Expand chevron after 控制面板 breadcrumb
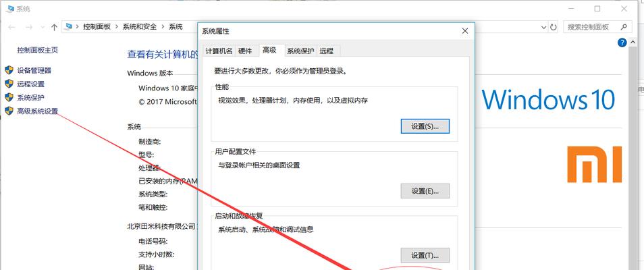 [116, 27]
